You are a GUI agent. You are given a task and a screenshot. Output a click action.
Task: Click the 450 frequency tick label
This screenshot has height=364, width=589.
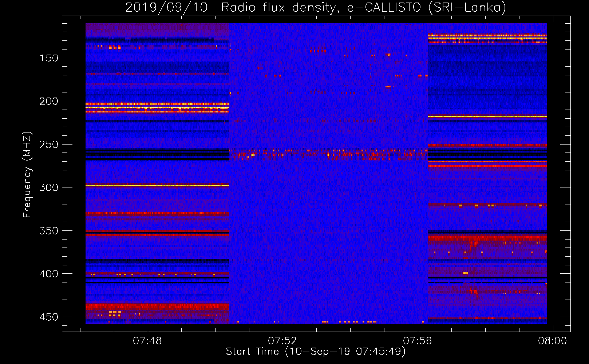coord(49,317)
